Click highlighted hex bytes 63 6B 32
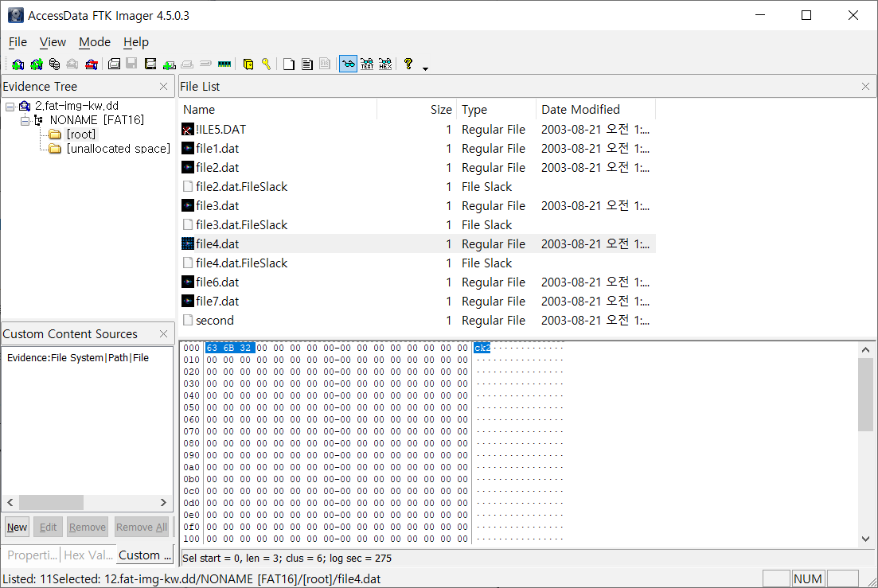 click(x=229, y=348)
